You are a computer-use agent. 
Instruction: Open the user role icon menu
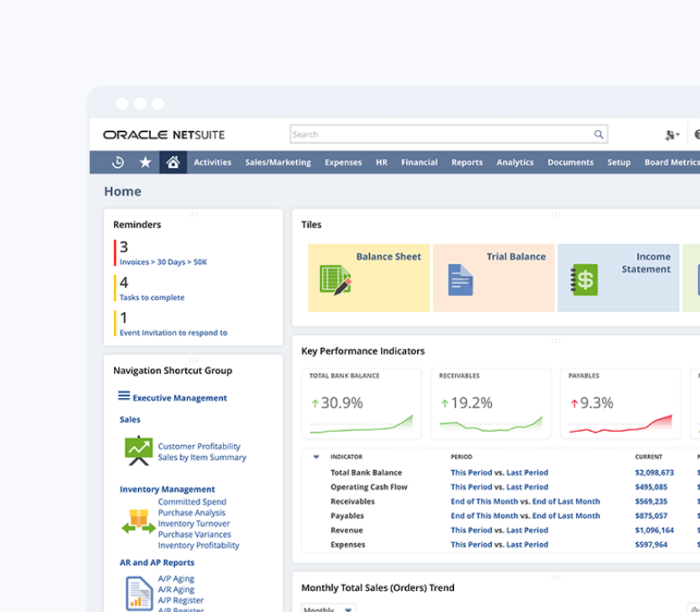coord(672,135)
